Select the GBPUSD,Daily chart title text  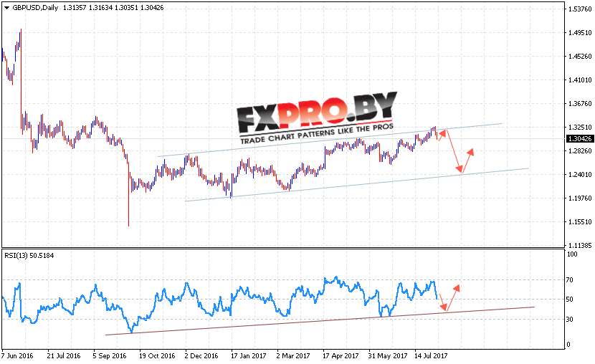pyautogui.click(x=35, y=8)
